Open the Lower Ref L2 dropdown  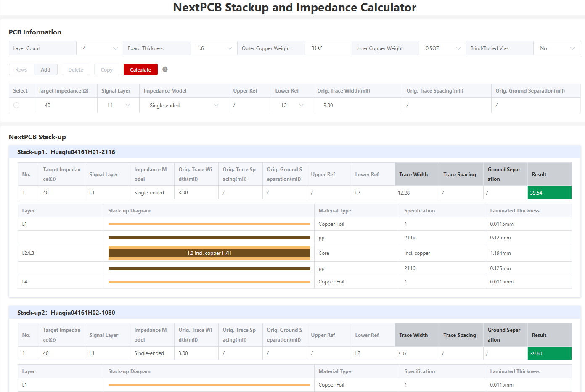pos(292,105)
